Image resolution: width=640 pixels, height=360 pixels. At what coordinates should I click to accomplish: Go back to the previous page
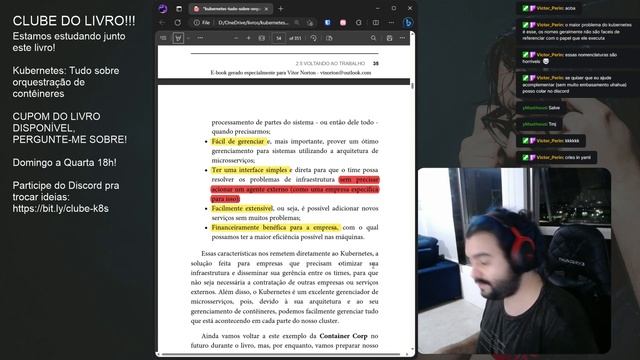(x=162, y=23)
